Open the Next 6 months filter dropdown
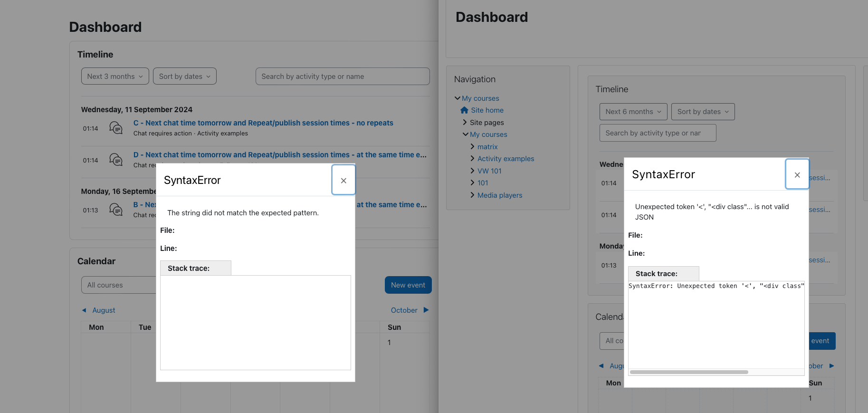This screenshot has width=868, height=413. click(x=633, y=112)
